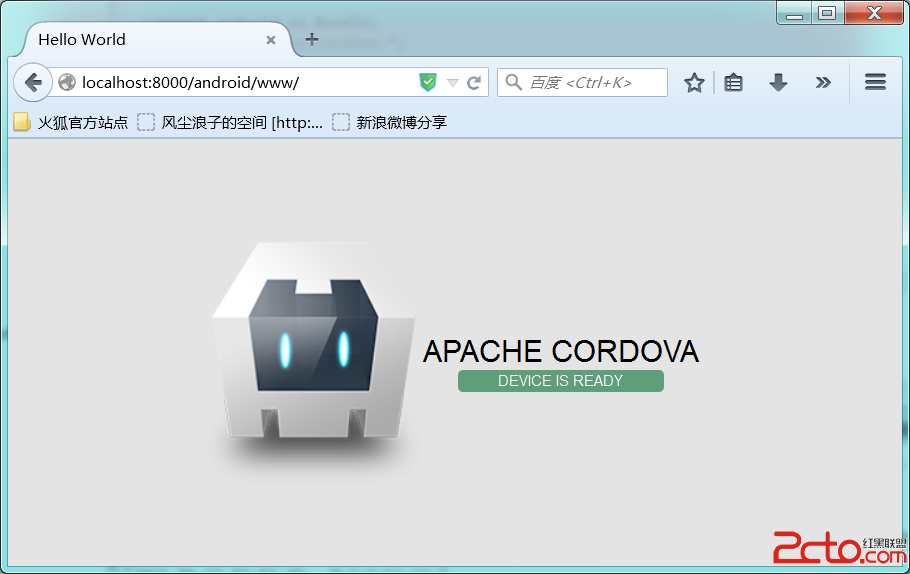Open the 风尘浪子的空间 bookmark
Screen dimensions: 910x574
pos(230,122)
